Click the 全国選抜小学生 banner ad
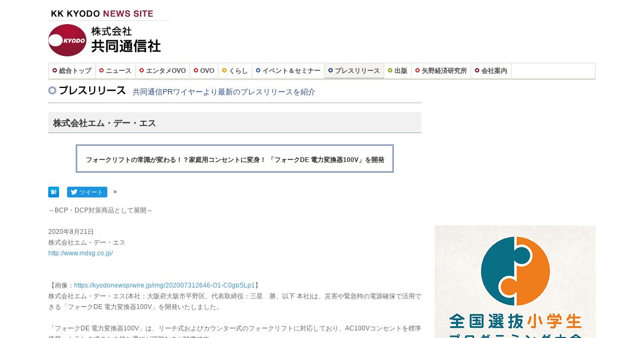This screenshot has width=644, height=338. tap(515, 282)
